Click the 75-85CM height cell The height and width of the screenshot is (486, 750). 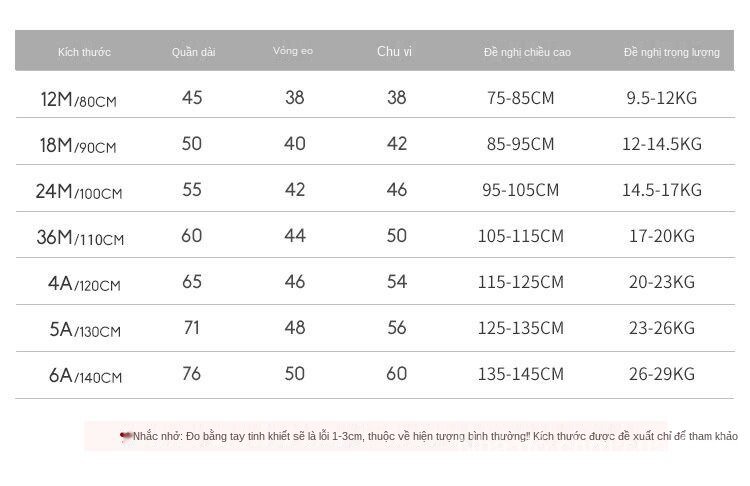pos(520,98)
